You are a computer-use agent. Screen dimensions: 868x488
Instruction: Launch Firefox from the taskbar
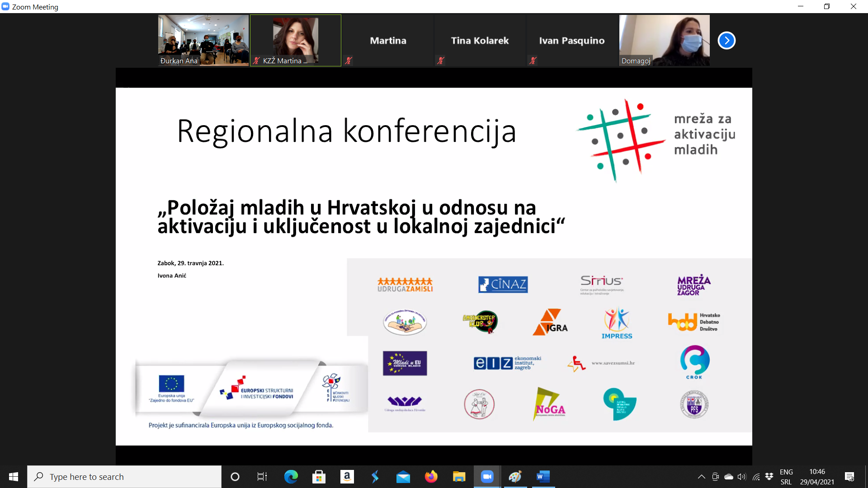(x=431, y=477)
